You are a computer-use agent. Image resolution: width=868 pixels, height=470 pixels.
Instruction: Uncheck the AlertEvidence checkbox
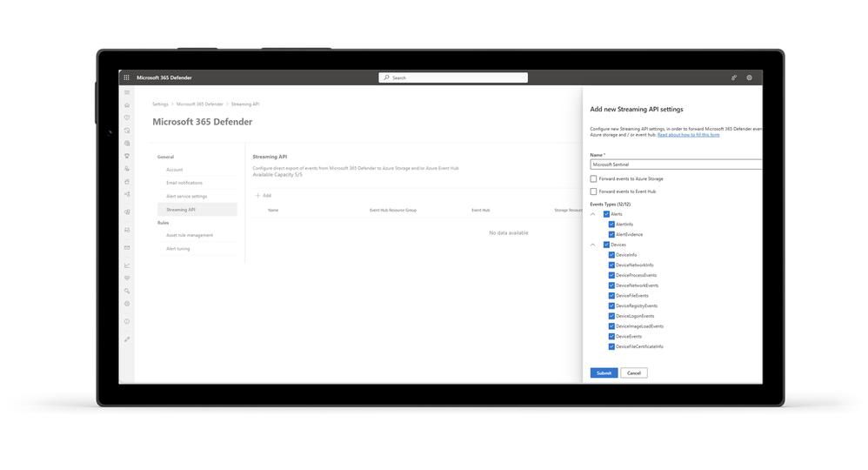coord(611,234)
